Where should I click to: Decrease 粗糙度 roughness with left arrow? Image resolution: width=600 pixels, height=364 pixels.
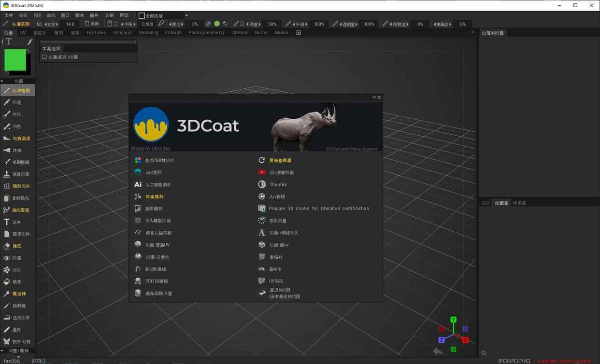coord(391,24)
